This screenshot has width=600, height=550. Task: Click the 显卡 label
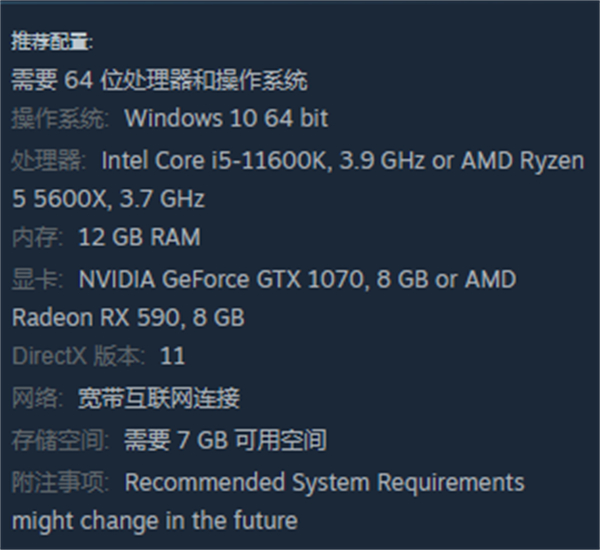[x=37, y=279]
